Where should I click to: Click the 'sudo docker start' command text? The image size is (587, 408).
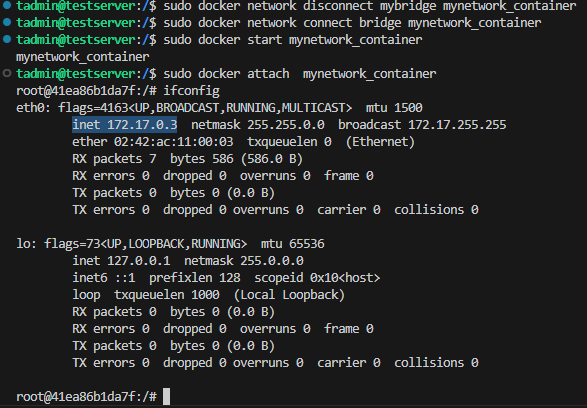[223, 40]
